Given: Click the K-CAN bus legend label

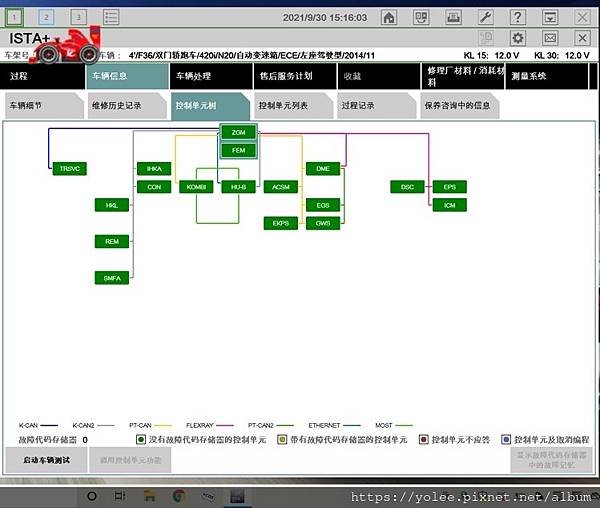Looking at the screenshot, I should 28,425.
